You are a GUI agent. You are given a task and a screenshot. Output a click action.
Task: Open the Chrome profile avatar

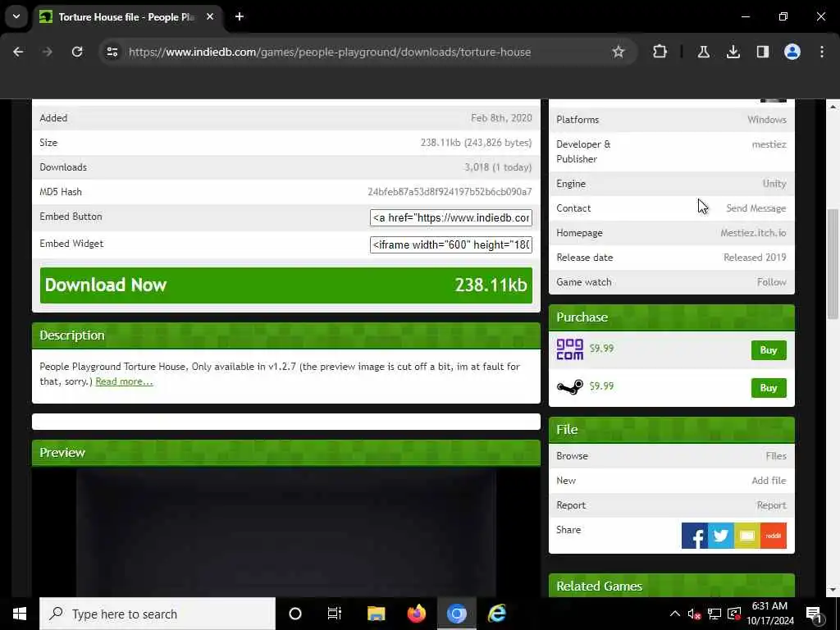792,52
